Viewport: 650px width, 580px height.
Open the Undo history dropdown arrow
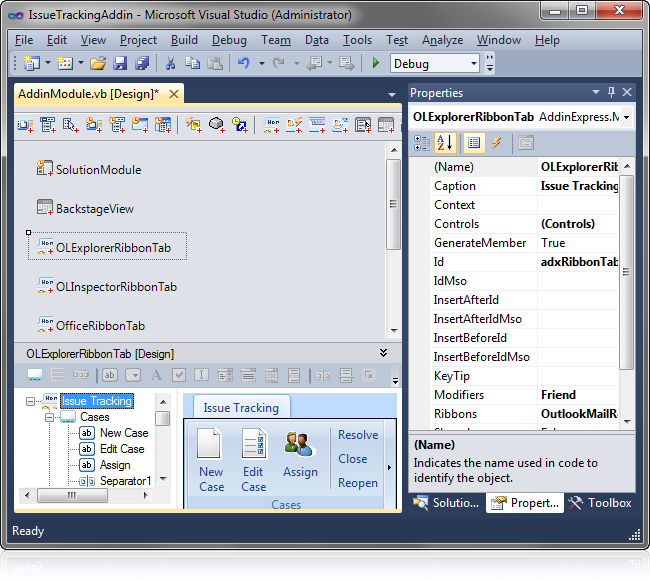pos(262,63)
